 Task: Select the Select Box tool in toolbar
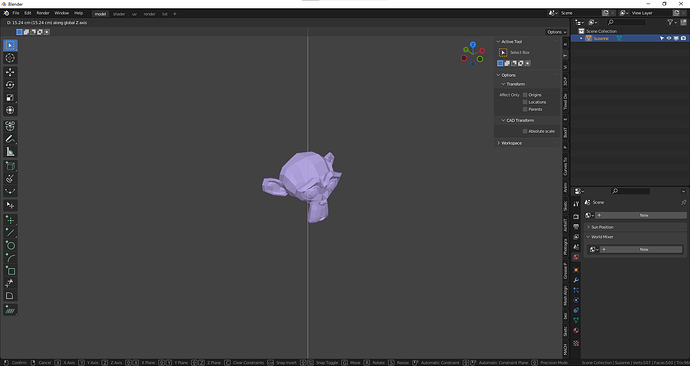[x=10, y=45]
